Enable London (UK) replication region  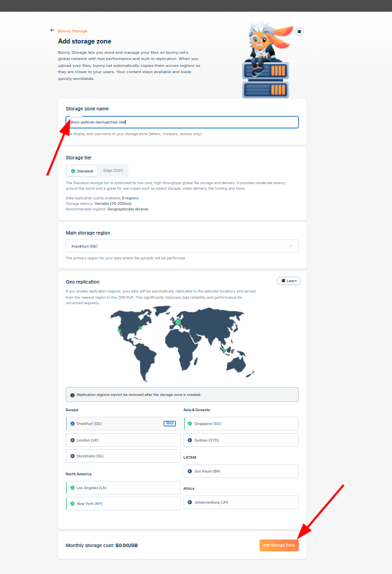[123, 440]
